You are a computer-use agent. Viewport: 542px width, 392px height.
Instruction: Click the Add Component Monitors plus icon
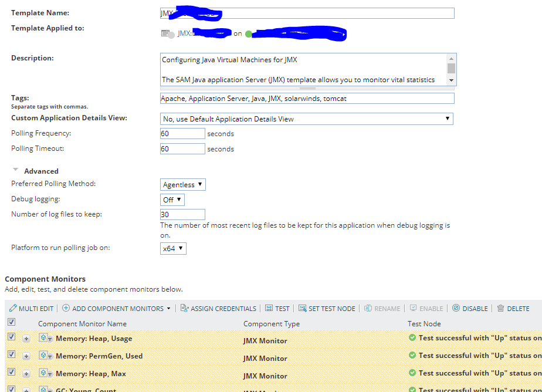[x=66, y=308]
